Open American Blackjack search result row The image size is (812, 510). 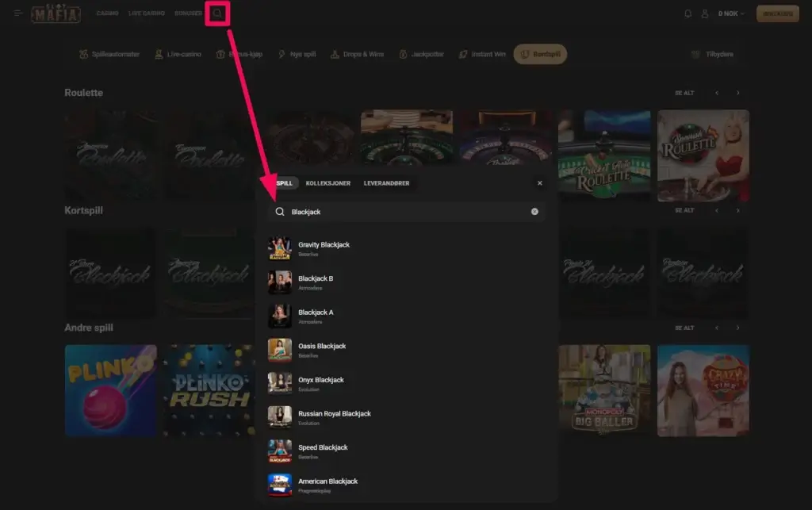(407, 485)
